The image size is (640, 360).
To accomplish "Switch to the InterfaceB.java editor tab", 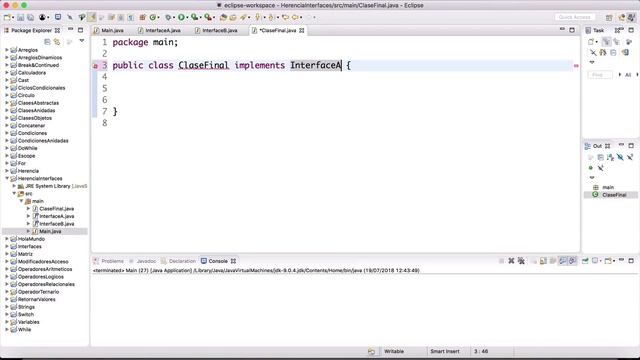I will pyautogui.click(x=220, y=31).
